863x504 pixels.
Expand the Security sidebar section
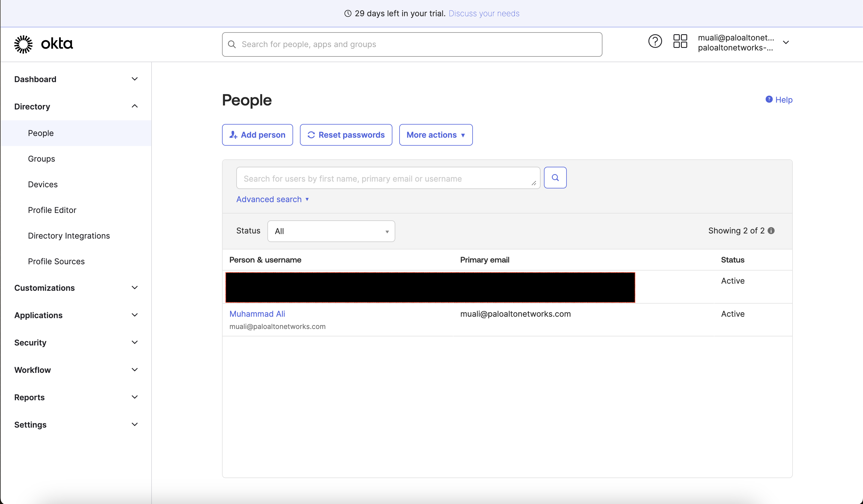click(135, 342)
